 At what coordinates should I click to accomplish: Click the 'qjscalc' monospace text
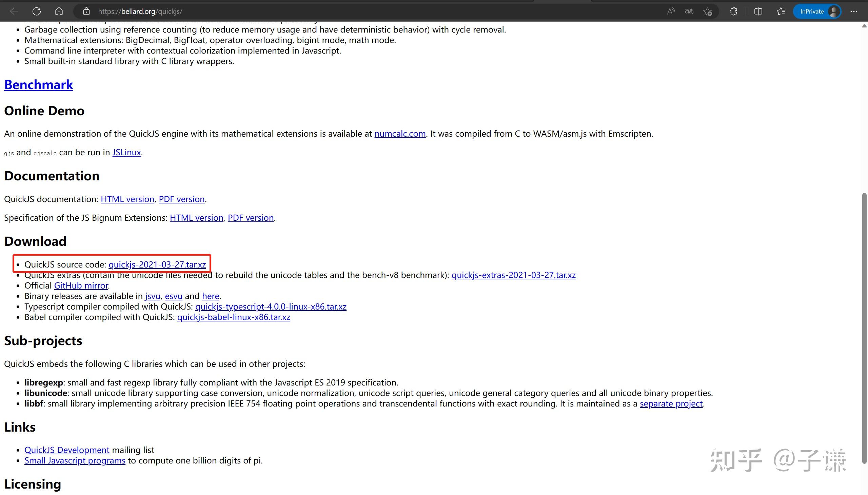coord(45,153)
